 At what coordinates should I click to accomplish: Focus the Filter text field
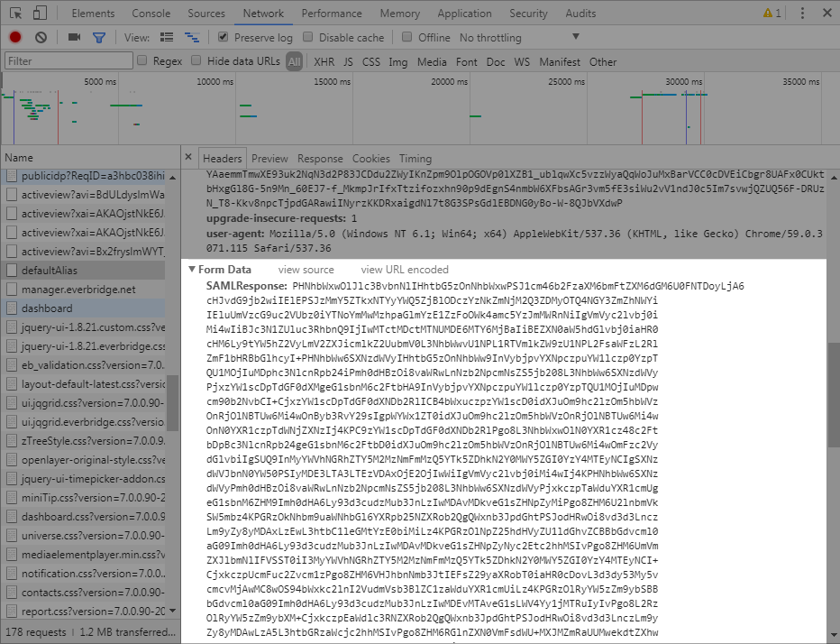click(x=68, y=60)
